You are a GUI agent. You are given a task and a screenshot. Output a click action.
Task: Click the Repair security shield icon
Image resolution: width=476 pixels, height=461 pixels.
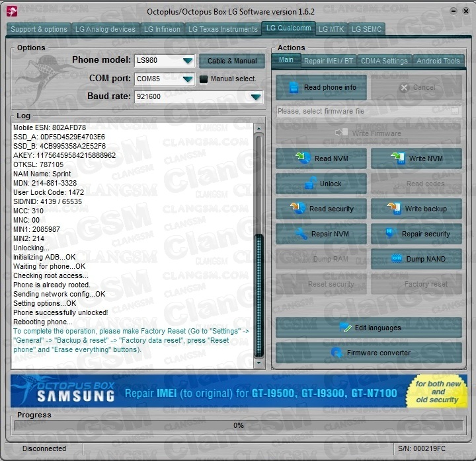click(x=389, y=233)
